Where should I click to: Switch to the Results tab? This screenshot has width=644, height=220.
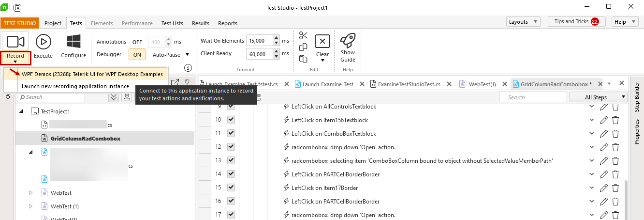(201, 23)
